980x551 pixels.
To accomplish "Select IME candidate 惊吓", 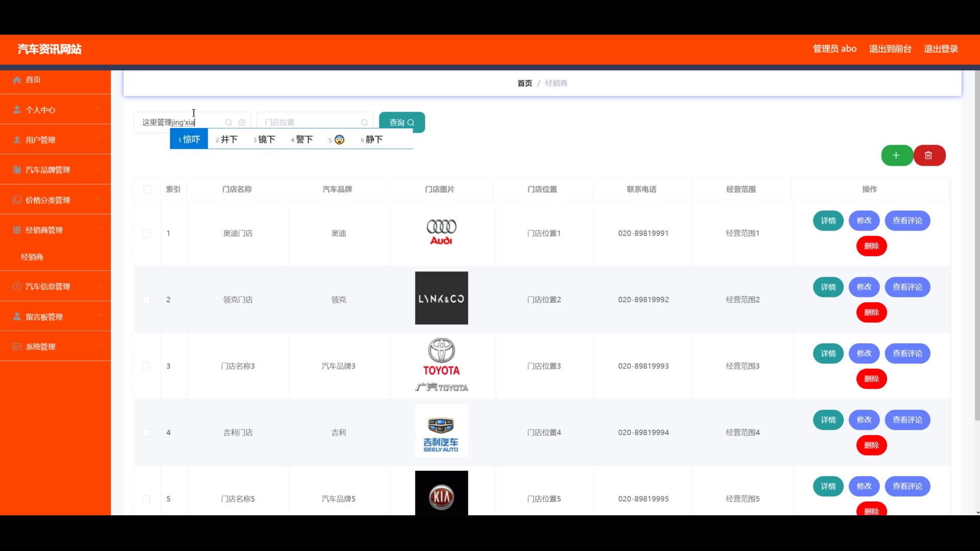I will 189,139.
